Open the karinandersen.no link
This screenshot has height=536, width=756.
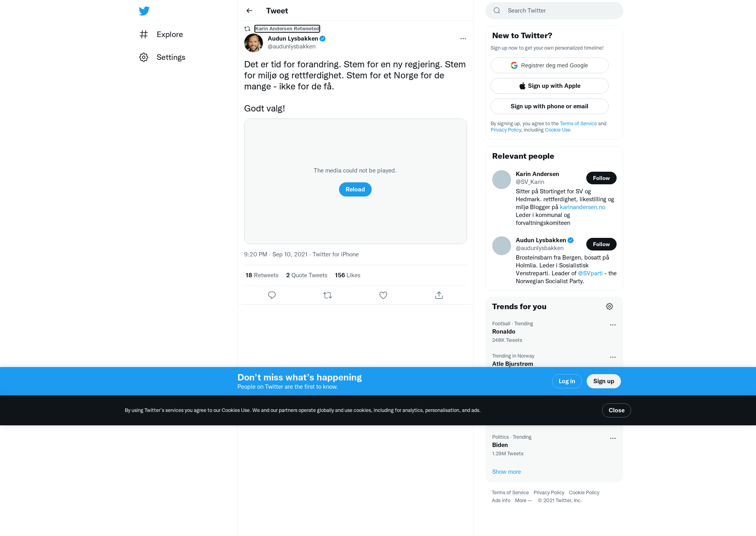[582, 207]
